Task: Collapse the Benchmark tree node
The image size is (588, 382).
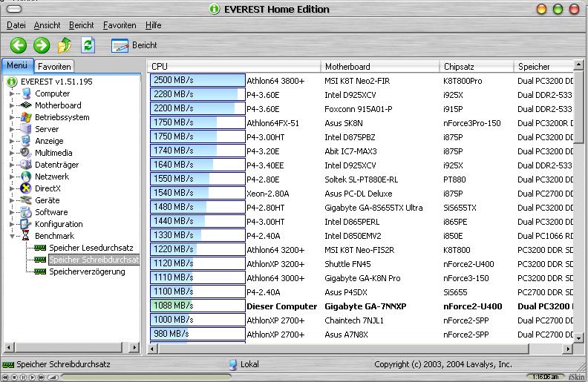Action: 12,236
